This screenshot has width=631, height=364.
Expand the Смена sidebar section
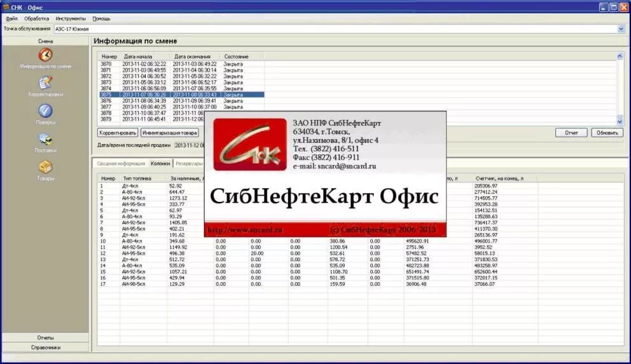pos(45,41)
